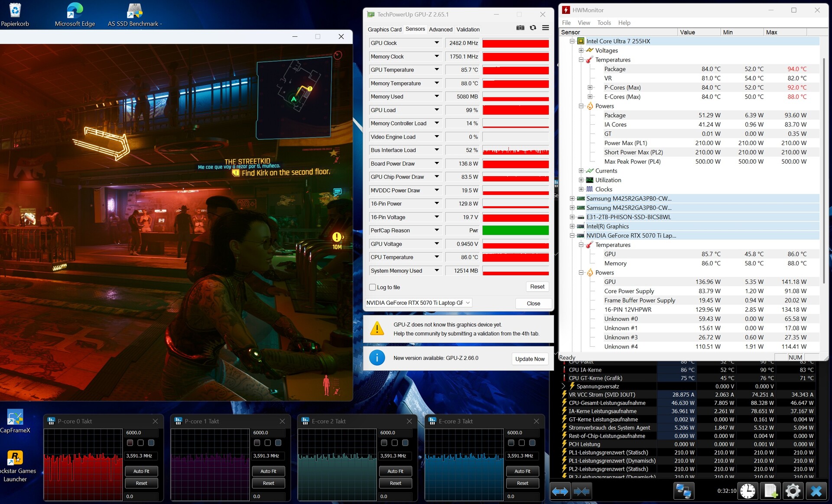Click the HWiNFO clock reset icon
This screenshot has height=504, width=832.
point(747,491)
